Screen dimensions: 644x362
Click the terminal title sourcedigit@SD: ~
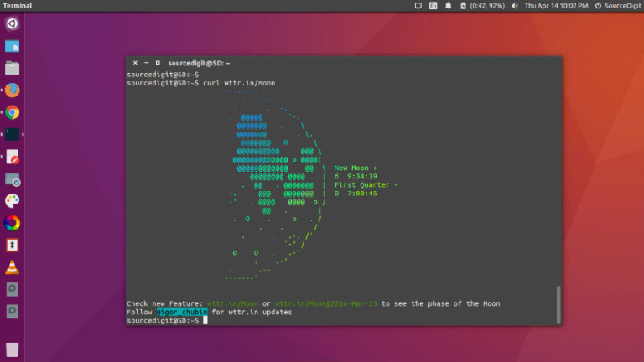point(199,63)
